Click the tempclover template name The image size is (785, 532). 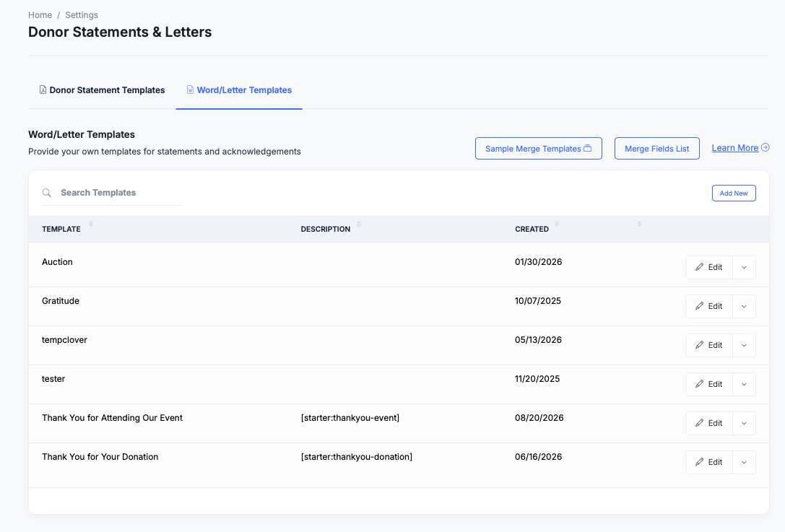tap(64, 340)
